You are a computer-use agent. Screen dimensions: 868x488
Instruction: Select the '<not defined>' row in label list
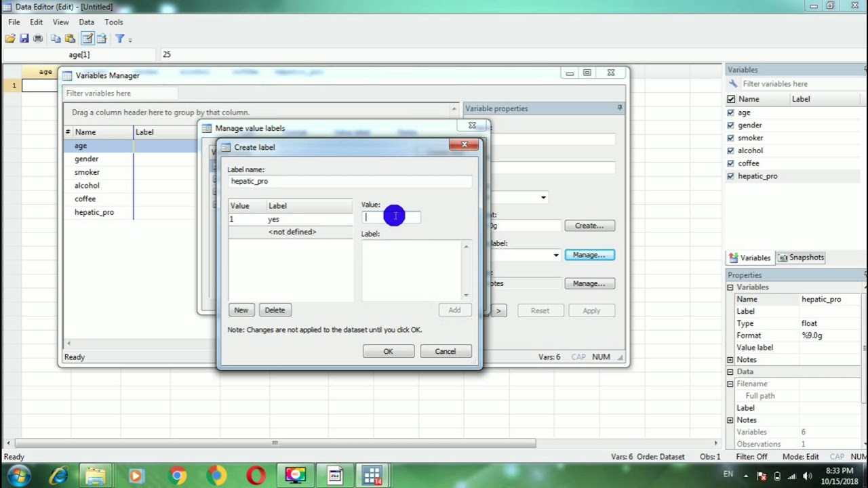click(290, 232)
